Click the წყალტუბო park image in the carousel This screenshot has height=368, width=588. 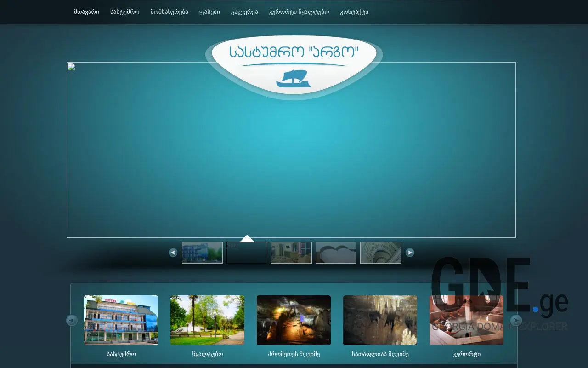(207, 320)
